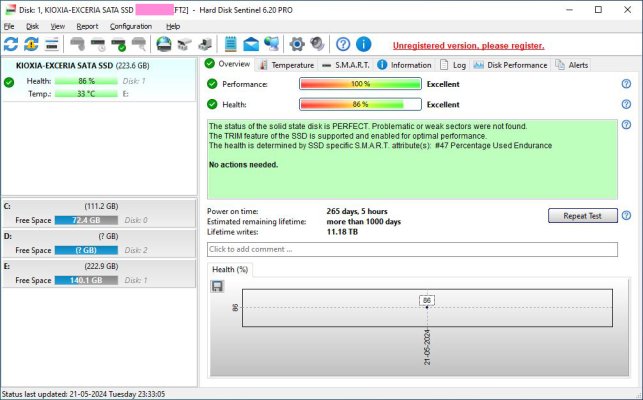Open the Report menu
Viewport: 643px width, 400px height.
click(x=87, y=26)
